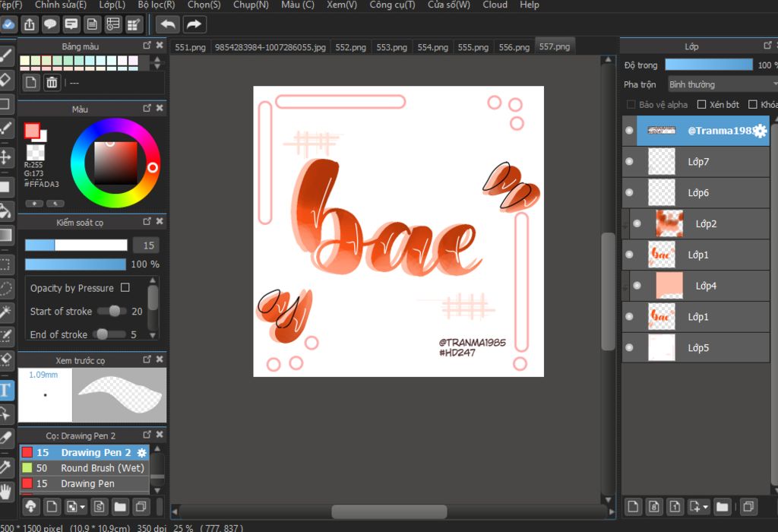This screenshot has width=778, height=532.
Task: Open the Bộ lọc(R) menu
Action: [x=156, y=5]
